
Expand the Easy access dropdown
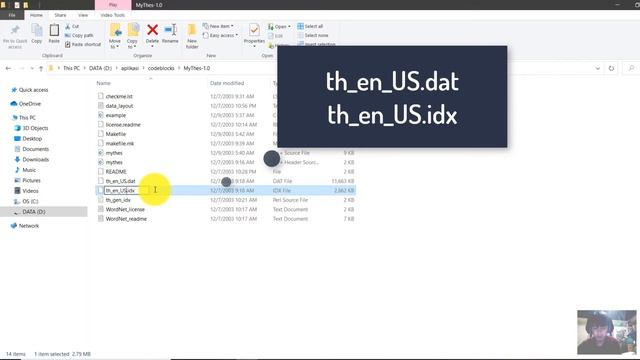[220, 36]
